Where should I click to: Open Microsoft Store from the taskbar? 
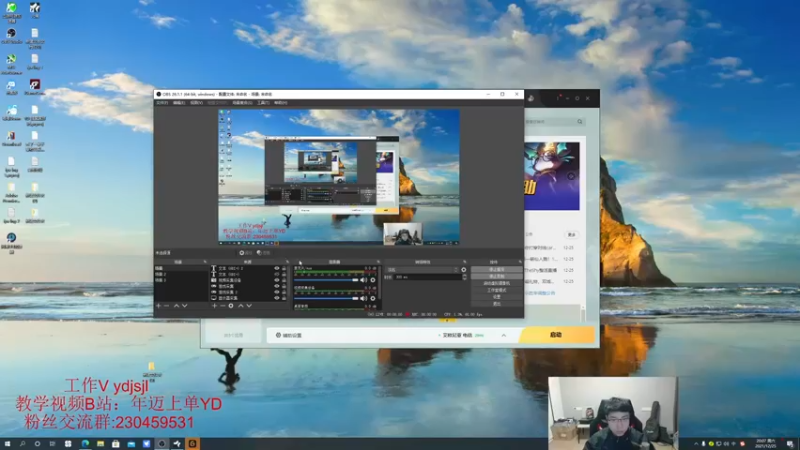click(x=116, y=444)
